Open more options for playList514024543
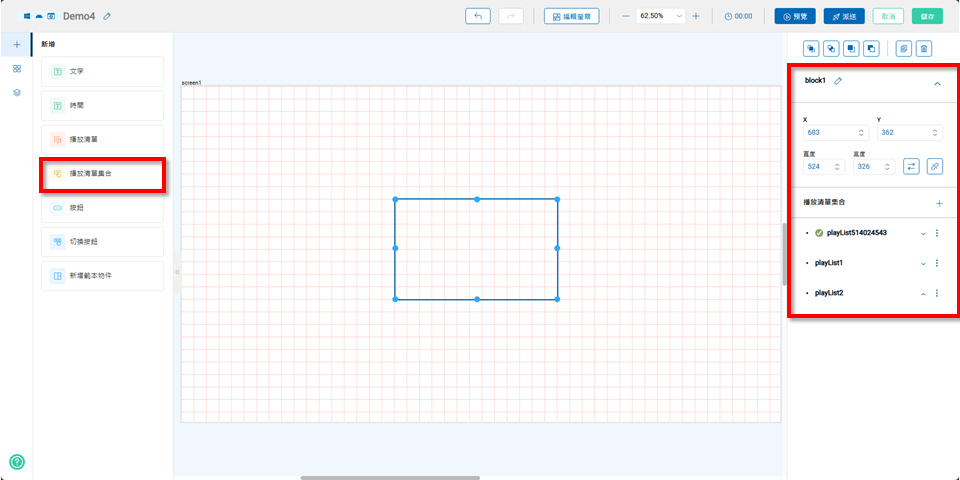Viewport: 960px width, 480px height. point(937,233)
